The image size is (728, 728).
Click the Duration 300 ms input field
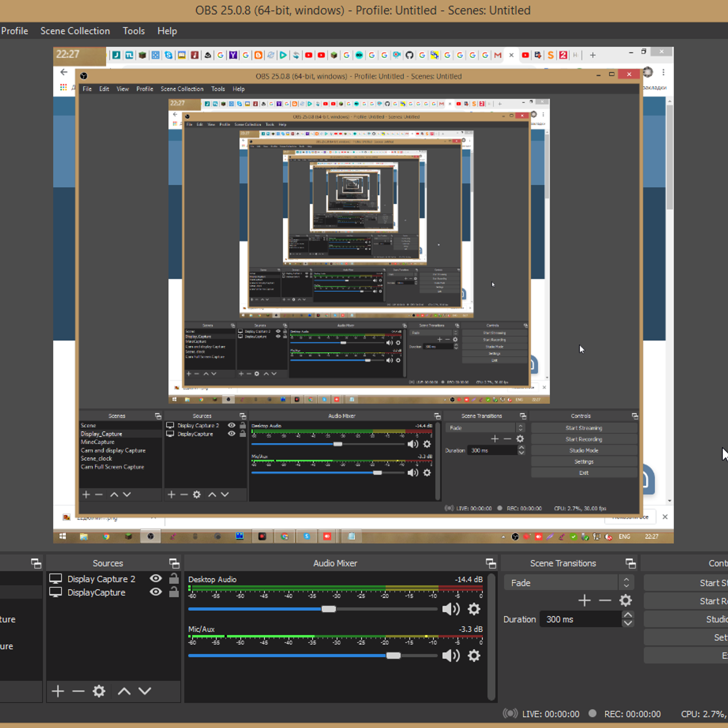(581, 619)
